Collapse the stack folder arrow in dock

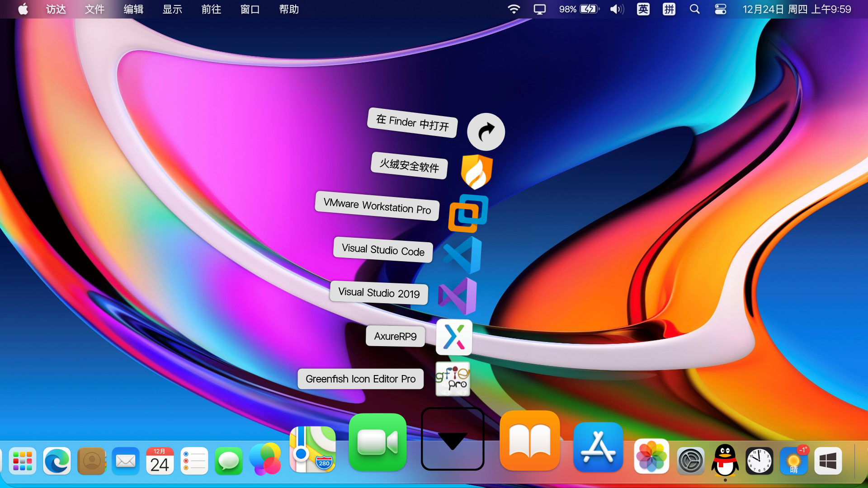pyautogui.click(x=453, y=439)
